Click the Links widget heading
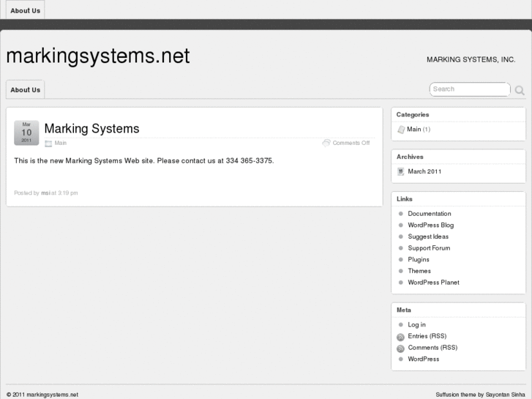 coord(405,199)
